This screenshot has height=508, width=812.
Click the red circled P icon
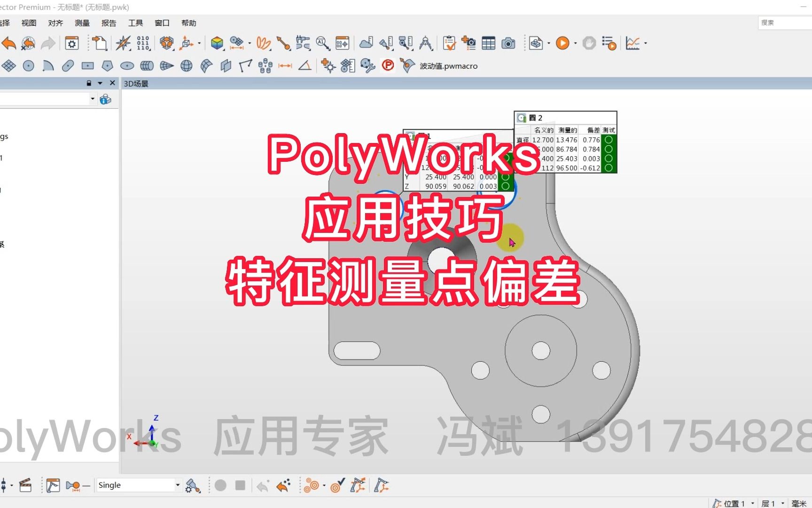pyautogui.click(x=388, y=65)
